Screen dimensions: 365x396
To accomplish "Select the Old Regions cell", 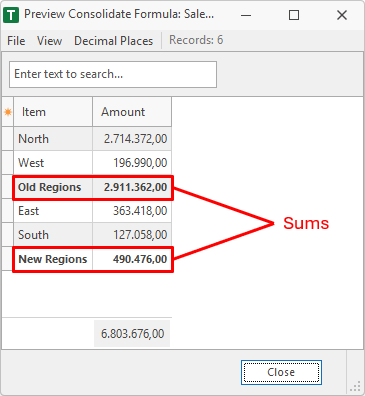I will [53, 187].
